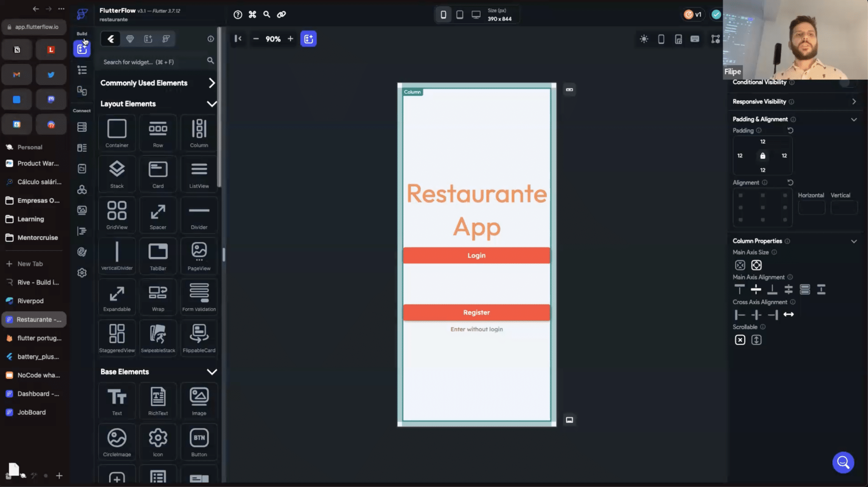Viewport: 868px width, 487px height.
Task: Collapse the Base Elements section
Action: (x=212, y=372)
